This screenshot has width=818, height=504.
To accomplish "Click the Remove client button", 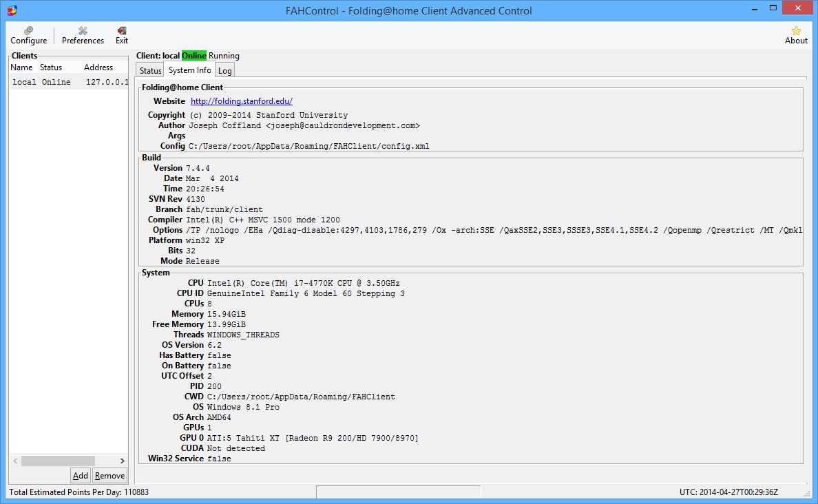I will click(x=109, y=475).
